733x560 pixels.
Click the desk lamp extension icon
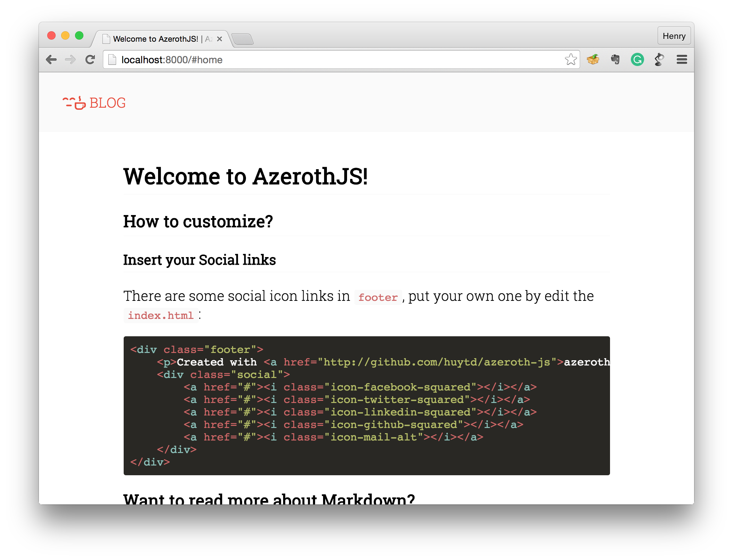659,60
